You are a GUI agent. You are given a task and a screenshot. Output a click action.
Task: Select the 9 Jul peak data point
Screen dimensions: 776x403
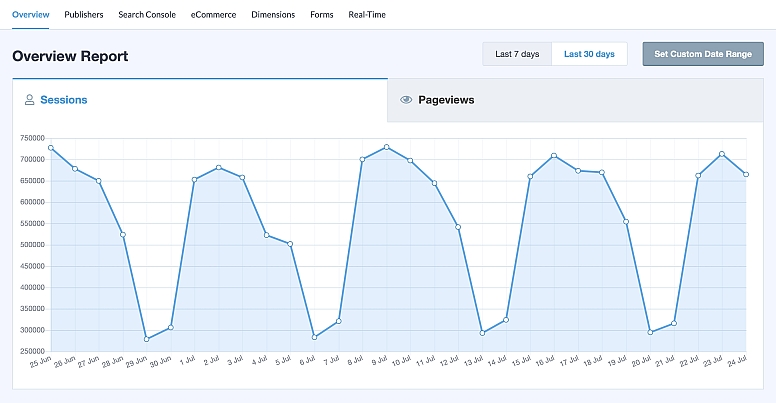click(x=387, y=147)
